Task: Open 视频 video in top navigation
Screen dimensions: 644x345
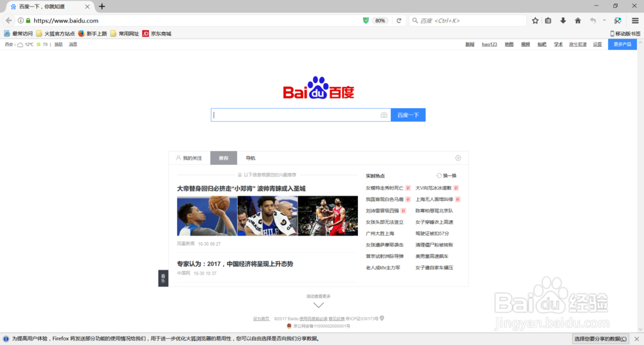Action: coord(526,44)
